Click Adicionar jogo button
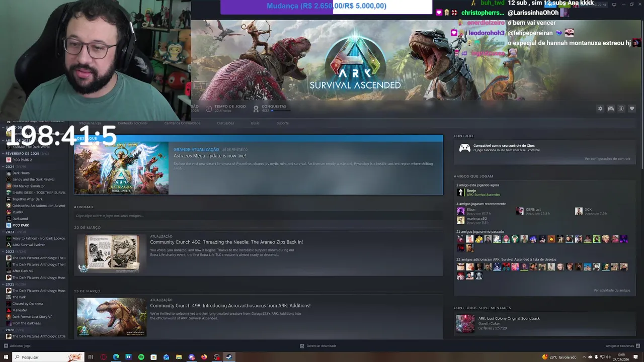 coord(17,346)
